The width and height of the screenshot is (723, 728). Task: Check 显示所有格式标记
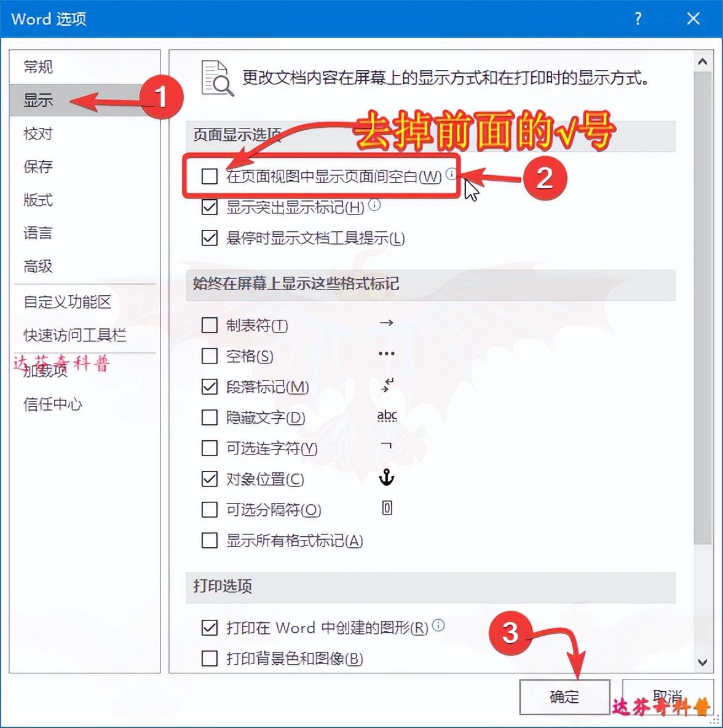[209, 540]
